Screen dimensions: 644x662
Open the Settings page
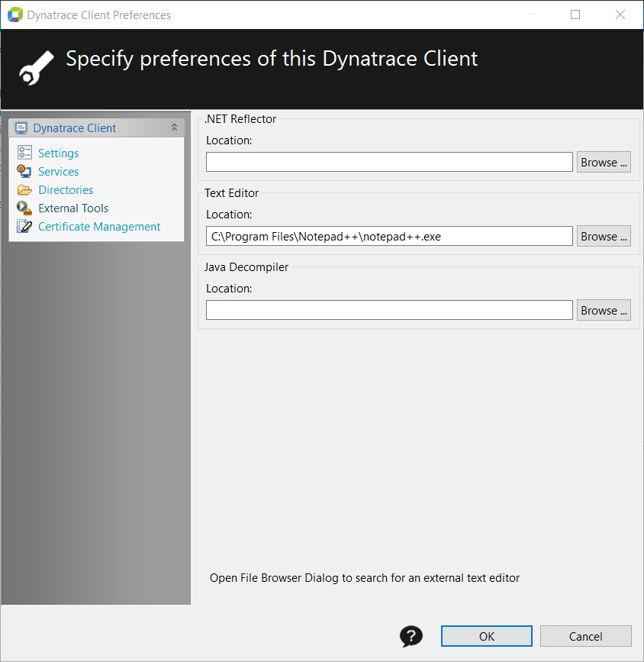click(58, 153)
